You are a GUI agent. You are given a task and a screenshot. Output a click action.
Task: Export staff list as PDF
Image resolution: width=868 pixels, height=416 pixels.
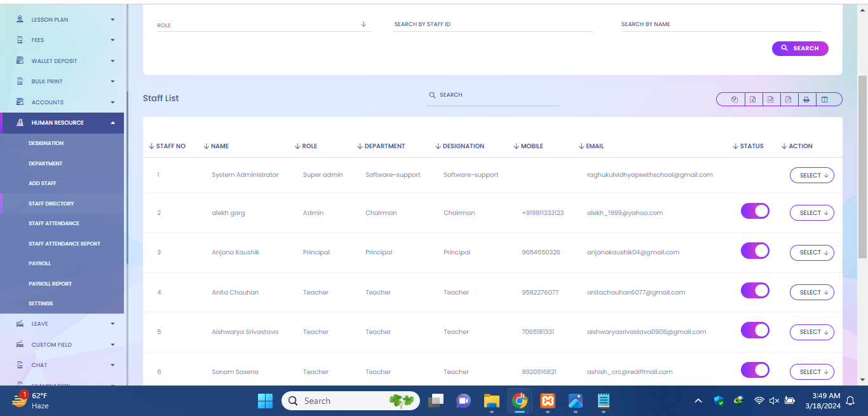[x=788, y=99]
